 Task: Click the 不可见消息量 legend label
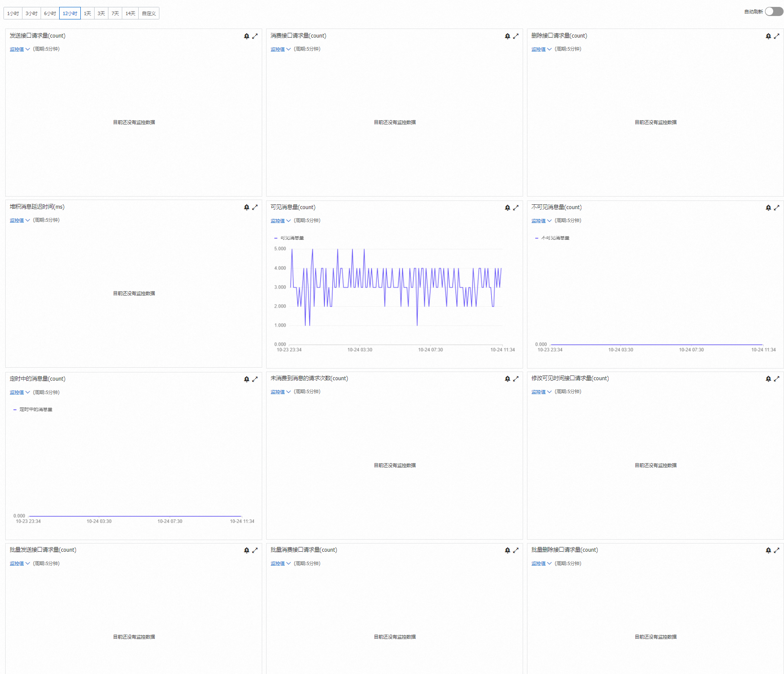click(555, 238)
